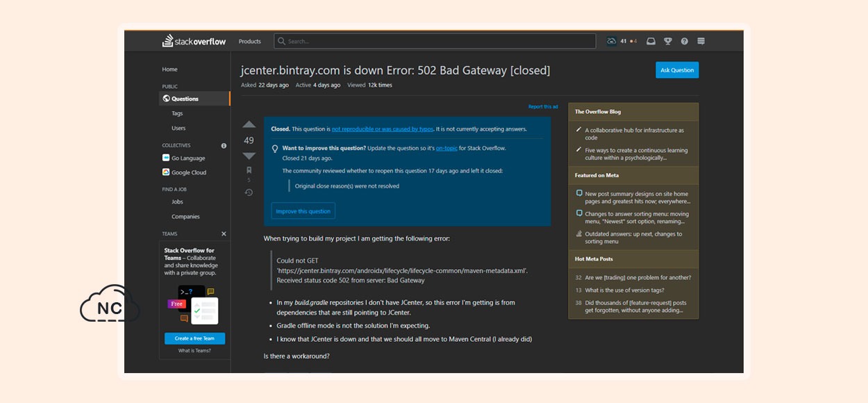Screen dimensions: 868x403
Task: Open Companies in the sidebar
Action: tap(185, 216)
